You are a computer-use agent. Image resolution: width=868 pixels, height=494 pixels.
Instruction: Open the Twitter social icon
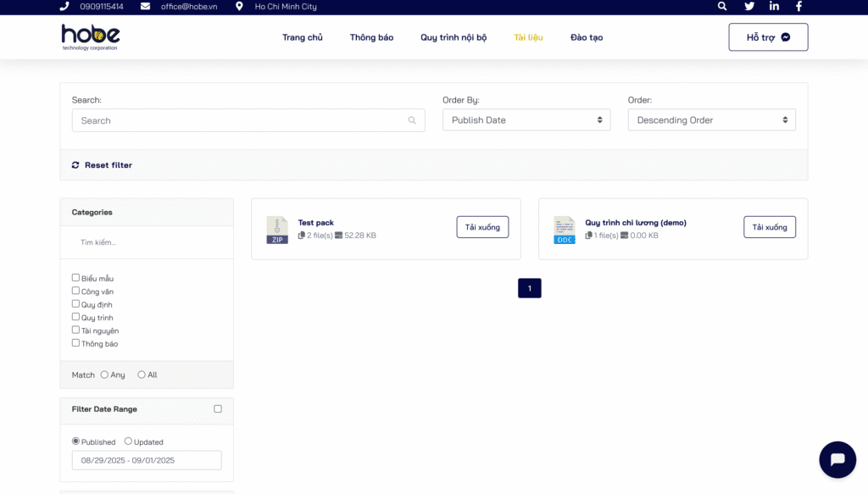pos(749,6)
